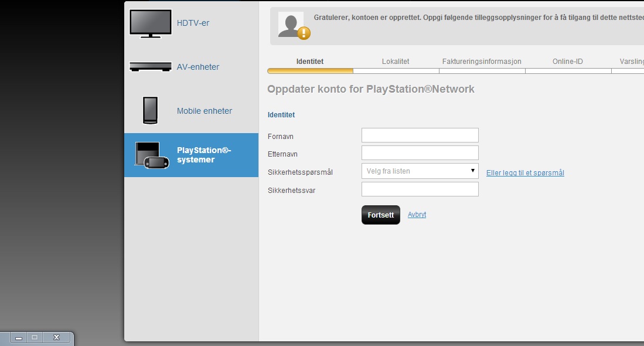The height and width of the screenshot is (346, 644).
Task: Focus the Etternavn input field
Action: coord(420,153)
